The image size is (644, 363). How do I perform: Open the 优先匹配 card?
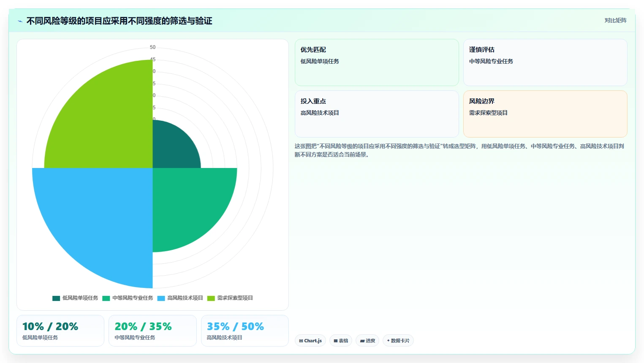[377, 62]
